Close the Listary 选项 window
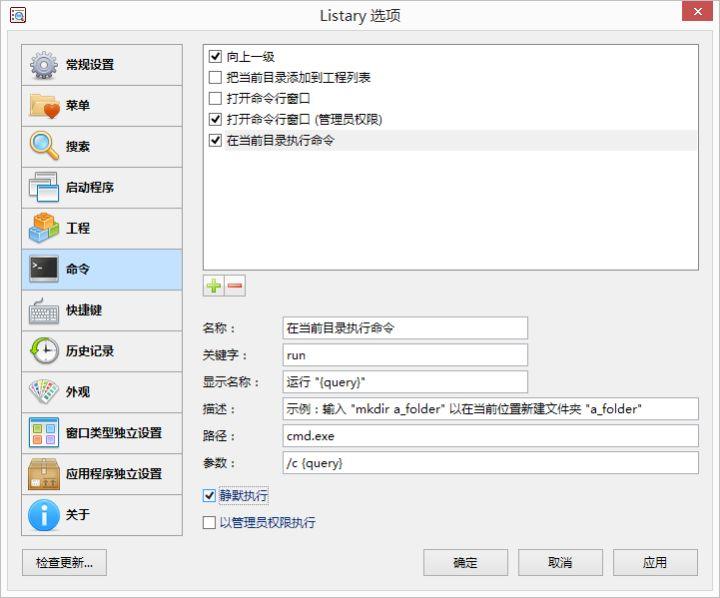This screenshot has width=720, height=598. 697,11
